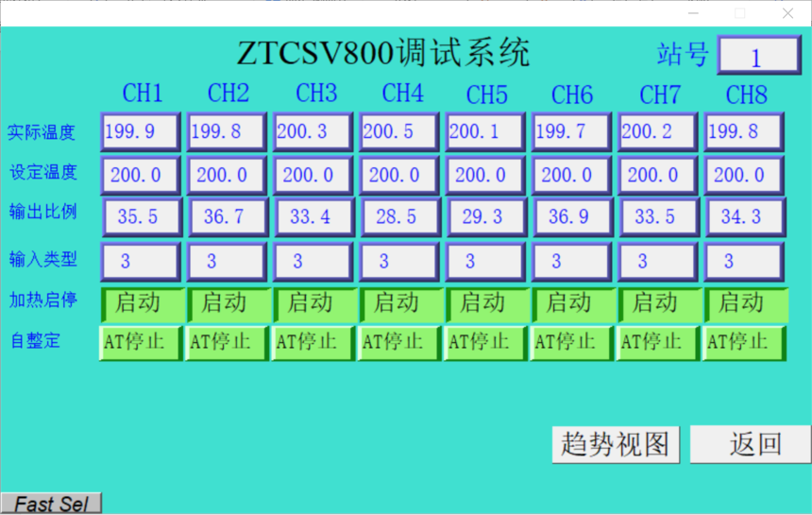Image resolution: width=812 pixels, height=515 pixels.
Task: Select CH8 input type field
Action: [744, 261]
